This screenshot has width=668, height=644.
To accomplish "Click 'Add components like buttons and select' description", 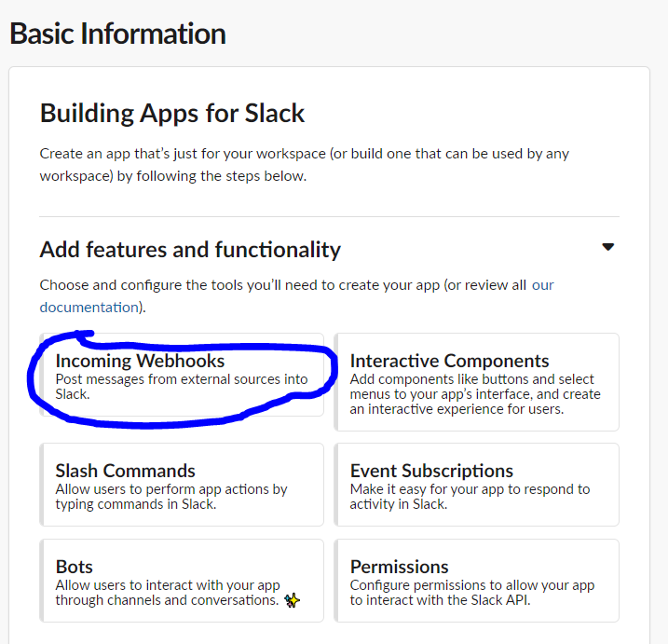I will (475, 394).
